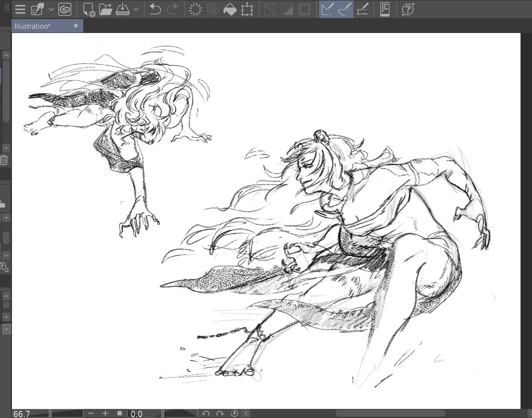Create a new canvas with New icon
This screenshot has height=418, width=532.
(x=89, y=9)
